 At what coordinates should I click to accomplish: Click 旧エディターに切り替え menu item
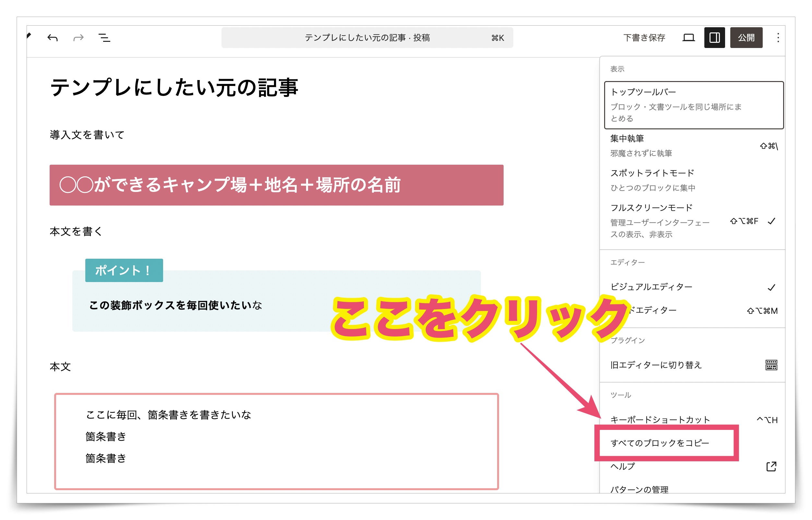point(694,365)
